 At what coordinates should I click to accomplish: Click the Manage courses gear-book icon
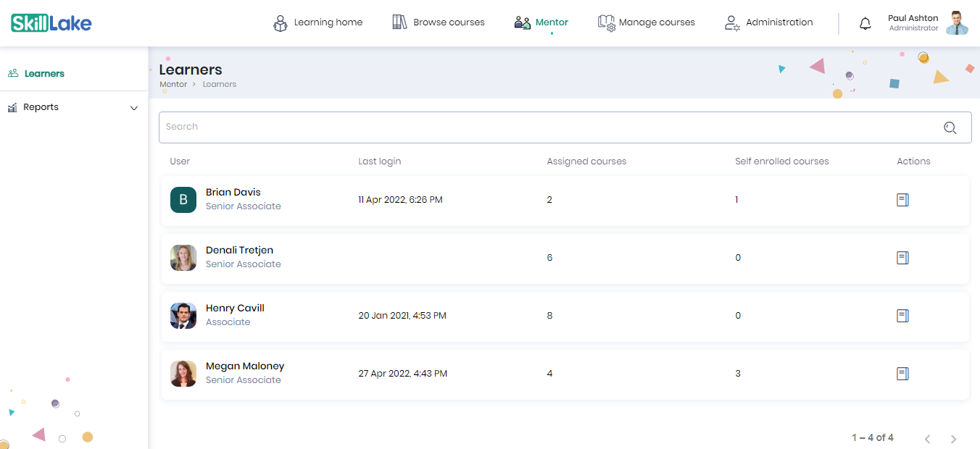[606, 23]
